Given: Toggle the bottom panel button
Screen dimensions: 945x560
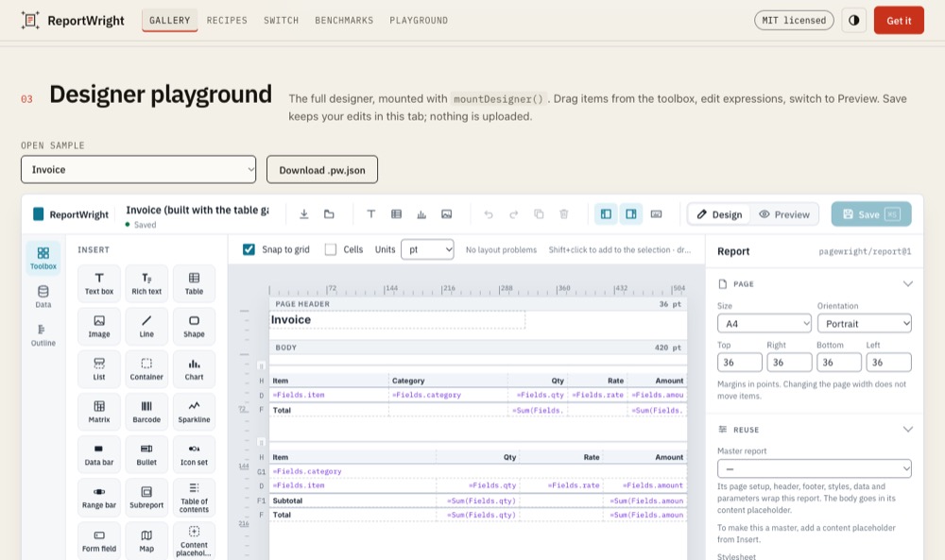Looking at the screenshot, I should point(657,213).
